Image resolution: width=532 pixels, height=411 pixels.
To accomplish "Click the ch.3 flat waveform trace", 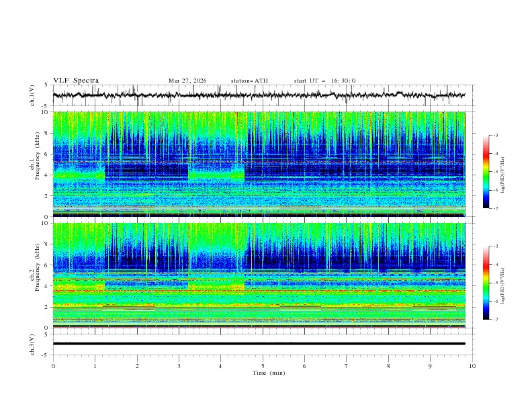I will (259, 344).
